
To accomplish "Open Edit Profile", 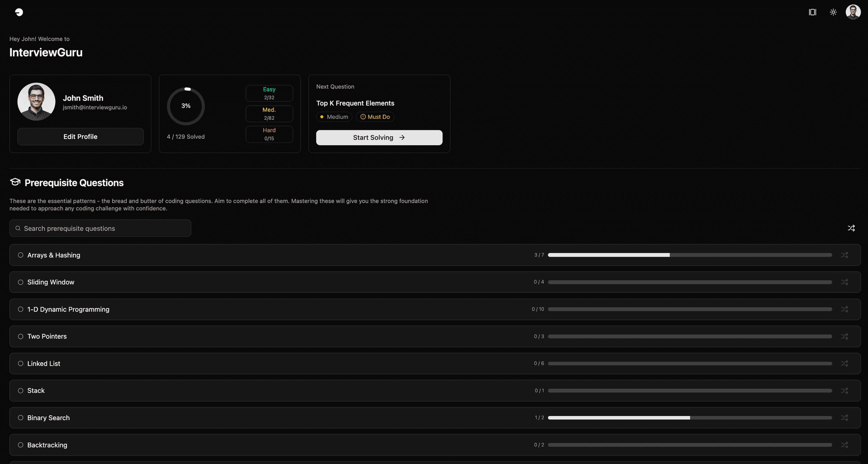I will [80, 137].
